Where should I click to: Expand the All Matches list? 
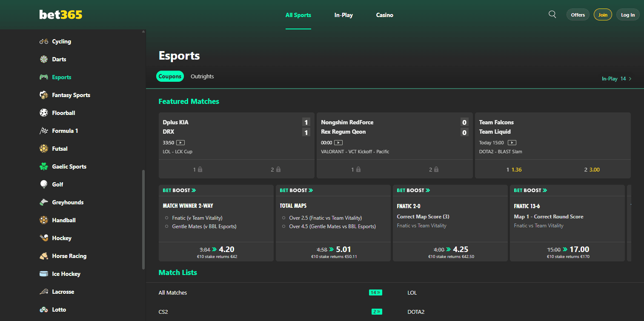(x=375, y=292)
